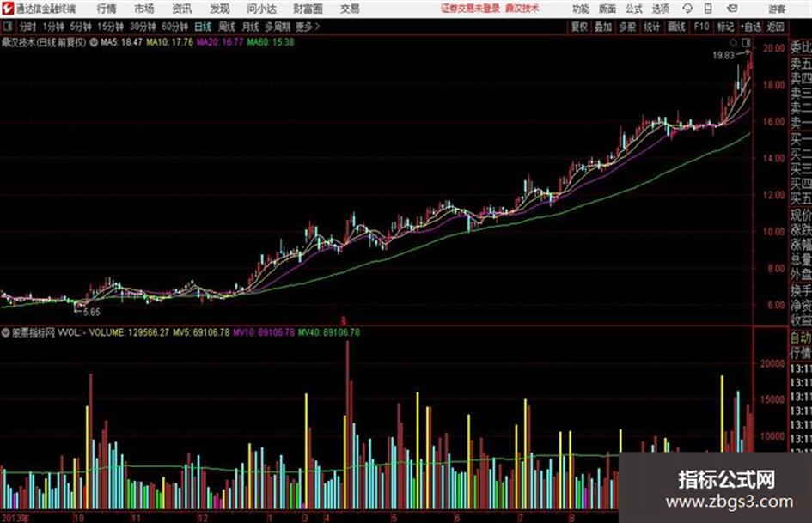
Task: Click the 通达信 red logo icon
Action: 7,9
